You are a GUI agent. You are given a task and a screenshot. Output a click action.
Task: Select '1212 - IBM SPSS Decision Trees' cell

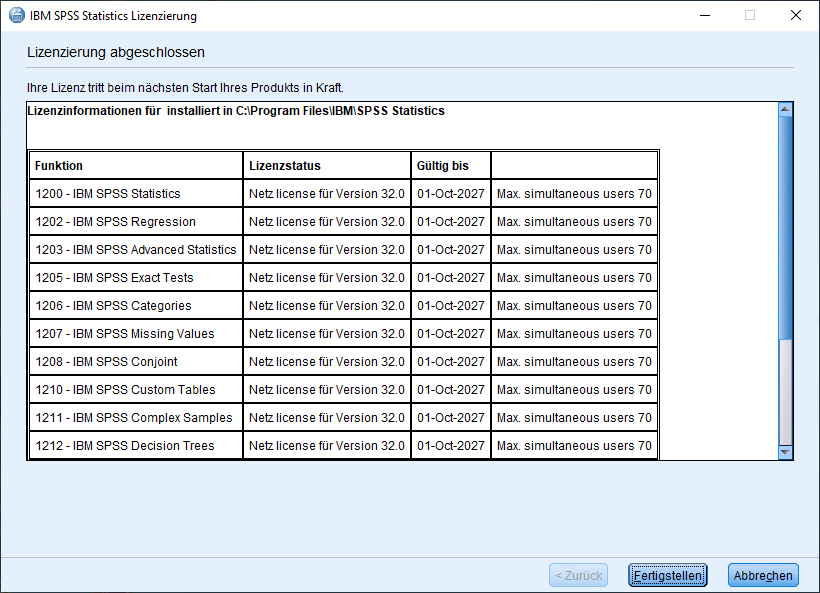tap(136, 446)
